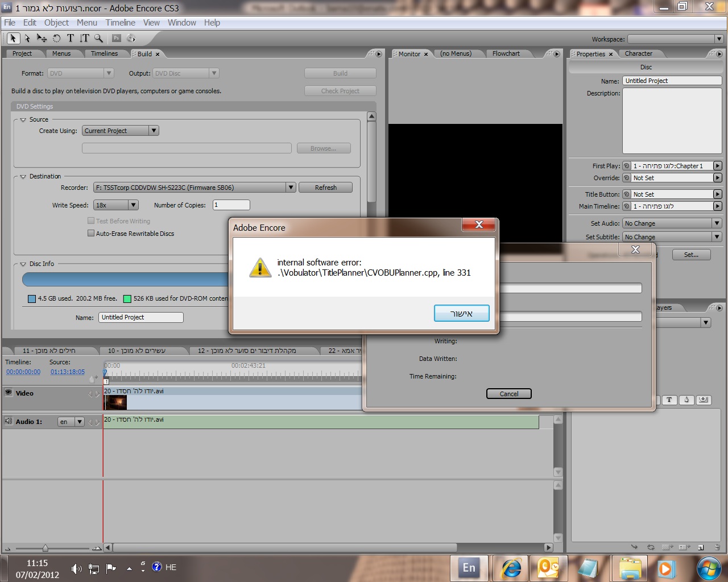Viewport: 728px width, 582px height.
Task: Open Windows Explorer folder in taskbar
Action: [x=630, y=568]
